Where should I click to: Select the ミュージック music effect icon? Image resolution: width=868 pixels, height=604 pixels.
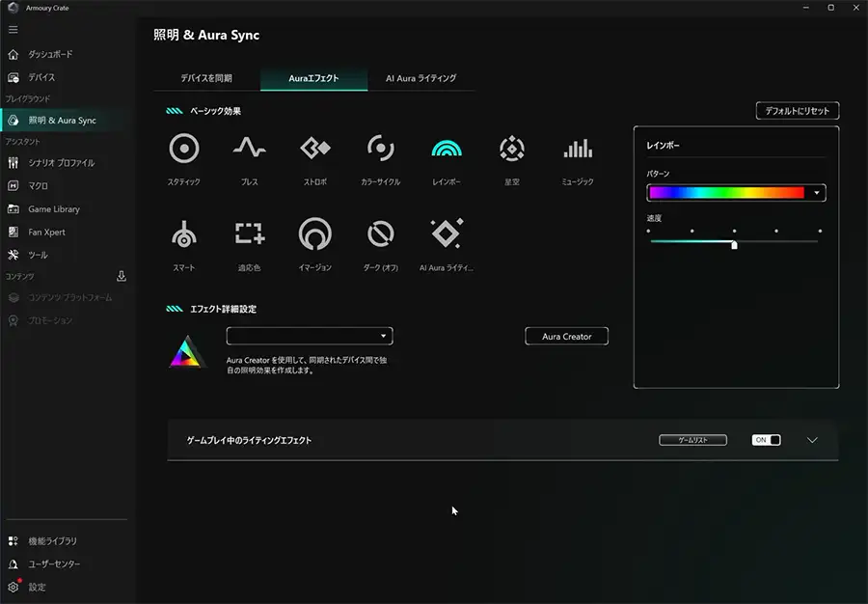pos(578,149)
